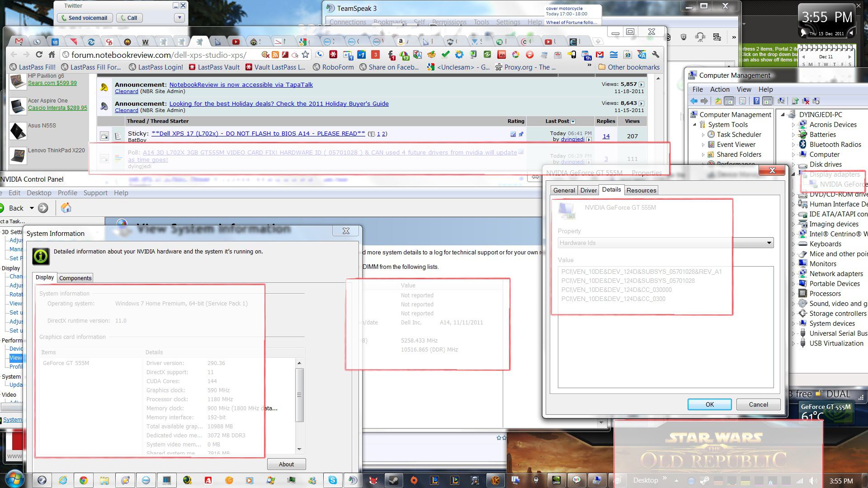This screenshot has width=868, height=488.
Task: Click the bookmark star in Chrome address bar
Action: (x=306, y=55)
